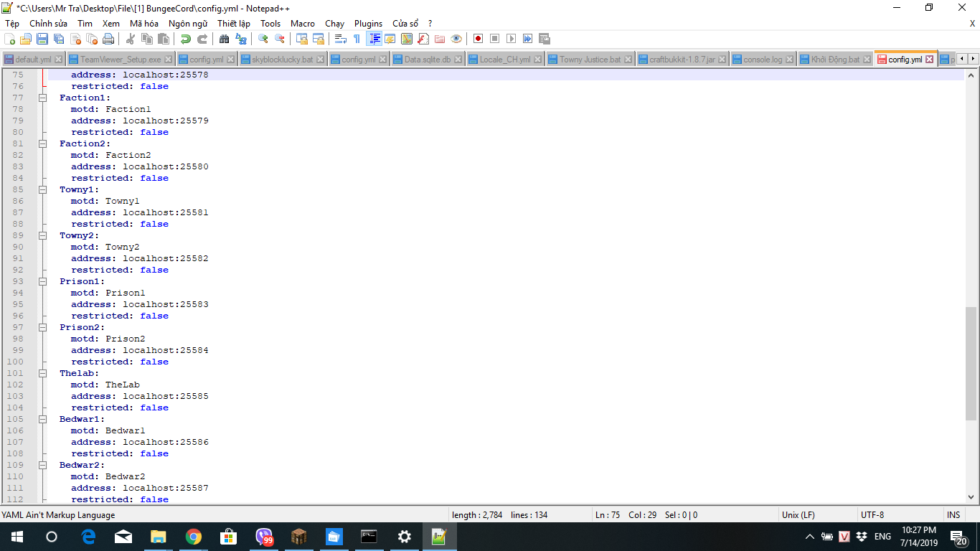This screenshot has width=980, height=551.
Task: Click the Save file toolbar icon
Action: tap(42, 39)
